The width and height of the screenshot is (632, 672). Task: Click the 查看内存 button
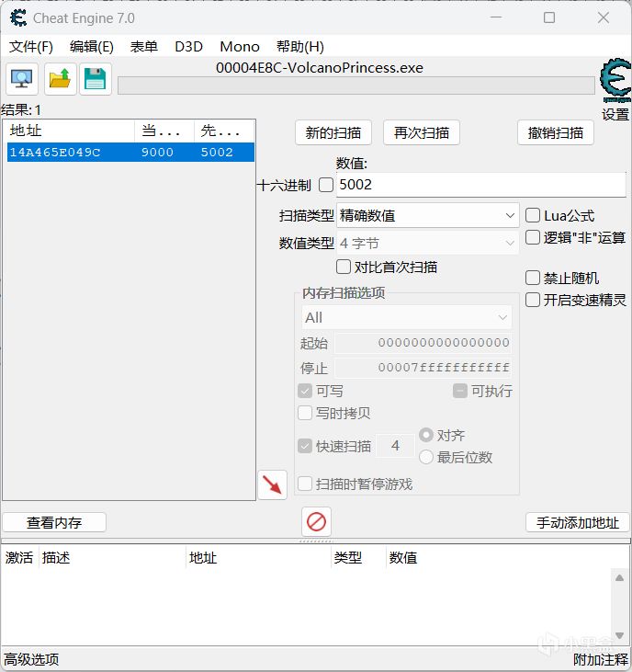click(x=54, y=522)
